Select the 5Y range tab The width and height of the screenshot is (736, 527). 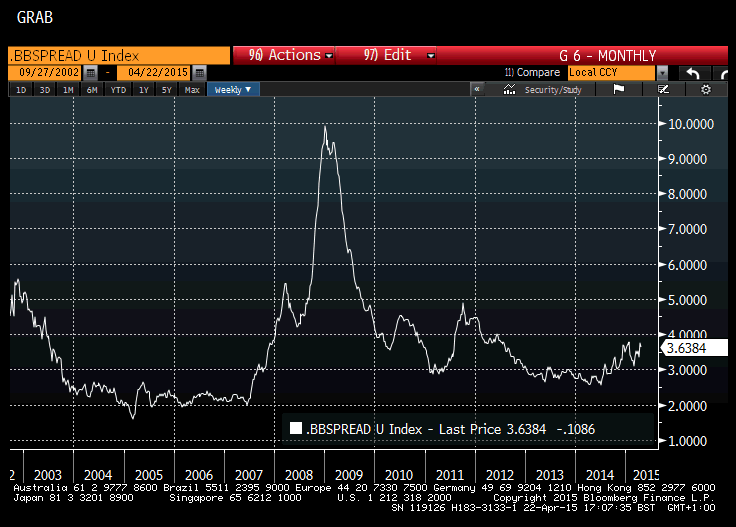point(167,90)
